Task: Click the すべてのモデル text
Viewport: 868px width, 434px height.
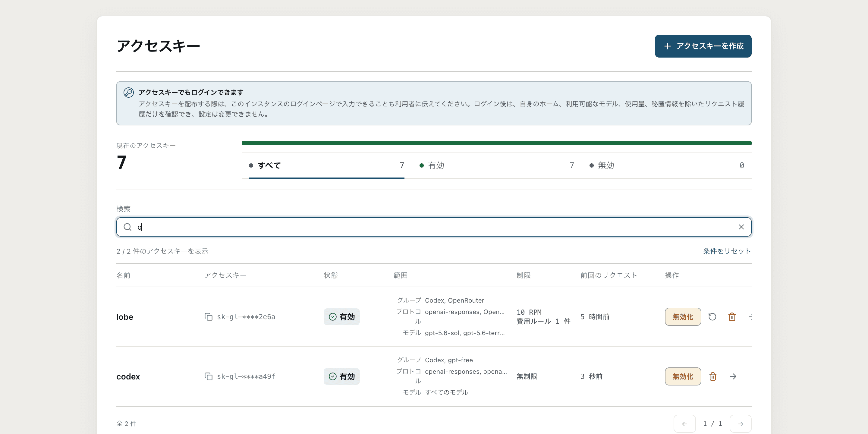Action: (446, 392)
